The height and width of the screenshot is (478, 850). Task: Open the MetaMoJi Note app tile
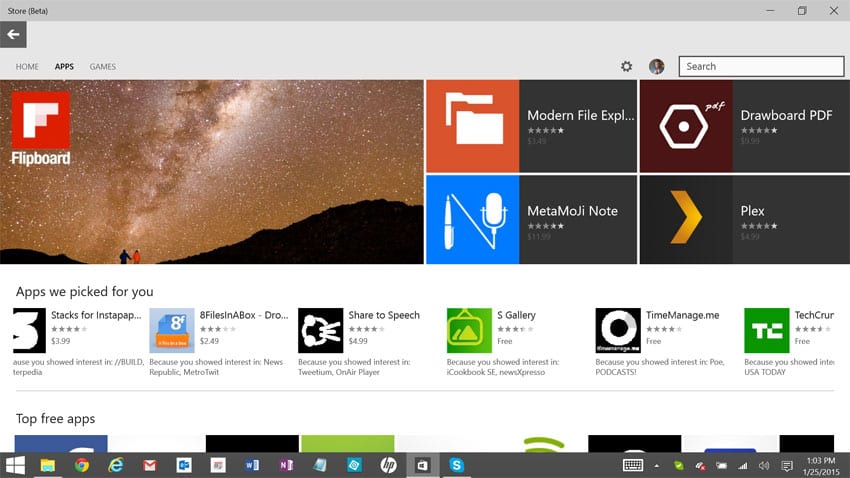click(x=531, y=220)
